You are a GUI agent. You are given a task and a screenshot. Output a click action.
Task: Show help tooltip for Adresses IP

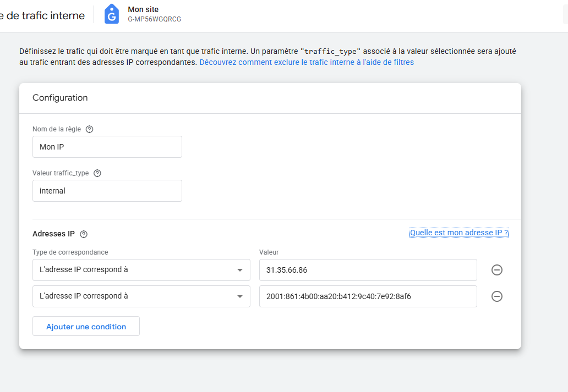coord(84,234)
